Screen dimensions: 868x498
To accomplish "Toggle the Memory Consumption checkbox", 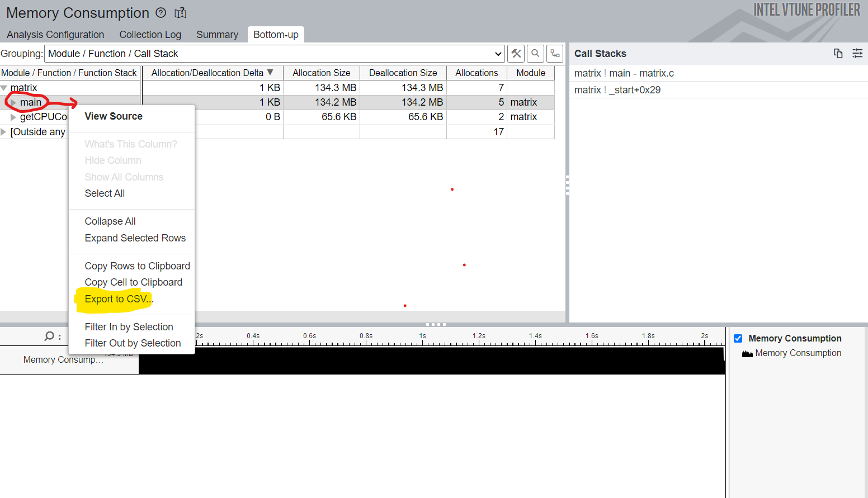I will tap(738, 338).
